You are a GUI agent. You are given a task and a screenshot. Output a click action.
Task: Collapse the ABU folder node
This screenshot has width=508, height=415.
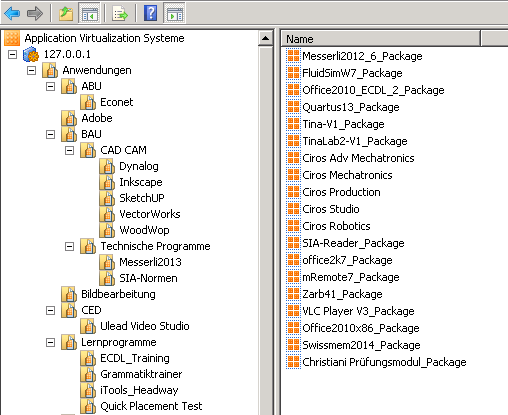[50, 86]
